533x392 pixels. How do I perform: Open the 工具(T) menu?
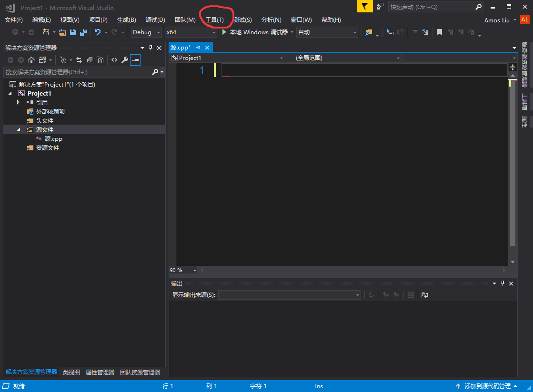point(214,20)
